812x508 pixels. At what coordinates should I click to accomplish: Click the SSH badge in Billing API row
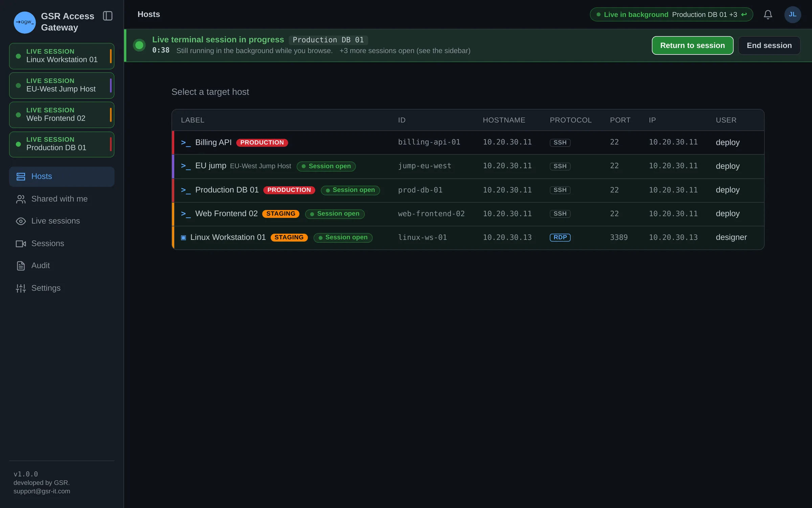tap(560, 143)
